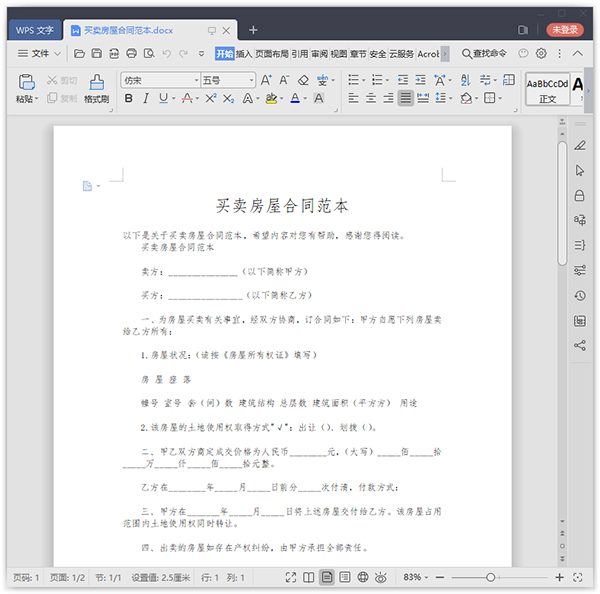Apply subscript X₂ formatting
This screenshot has height=594, width=600.
click(x=228, y=99)
